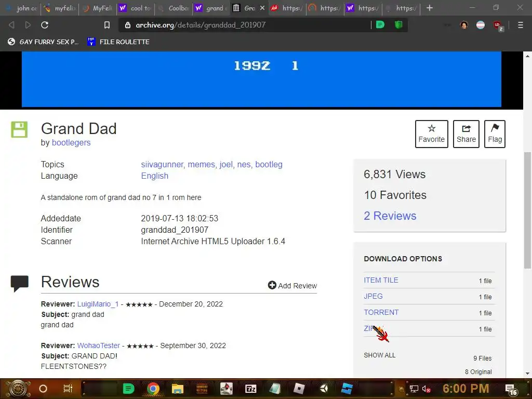Click the '10 Favorites' text
Image resolution: width=532 pixels, height=399 pixels.
(x=395, y=195)
